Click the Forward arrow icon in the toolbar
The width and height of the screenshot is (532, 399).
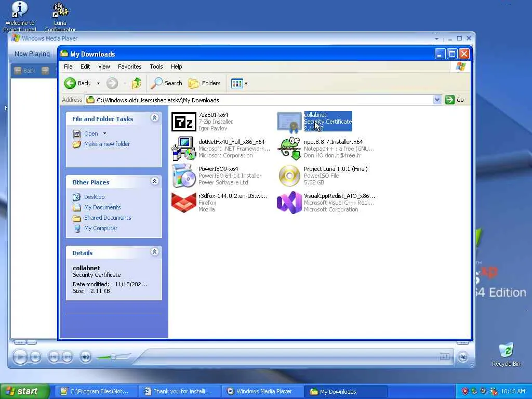point(112,83)
